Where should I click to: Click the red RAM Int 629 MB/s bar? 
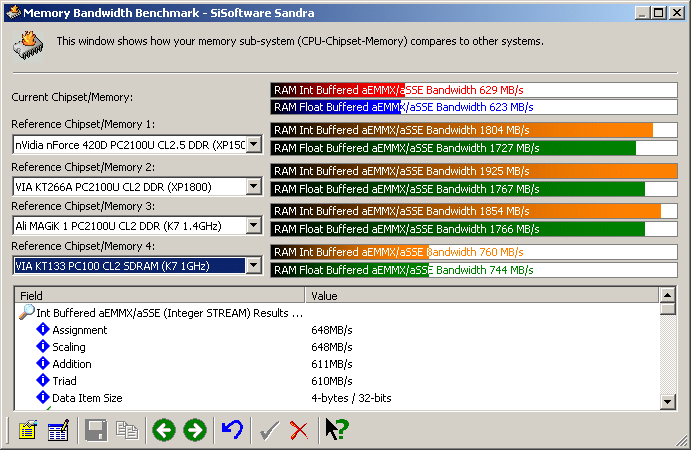point(474,90)
